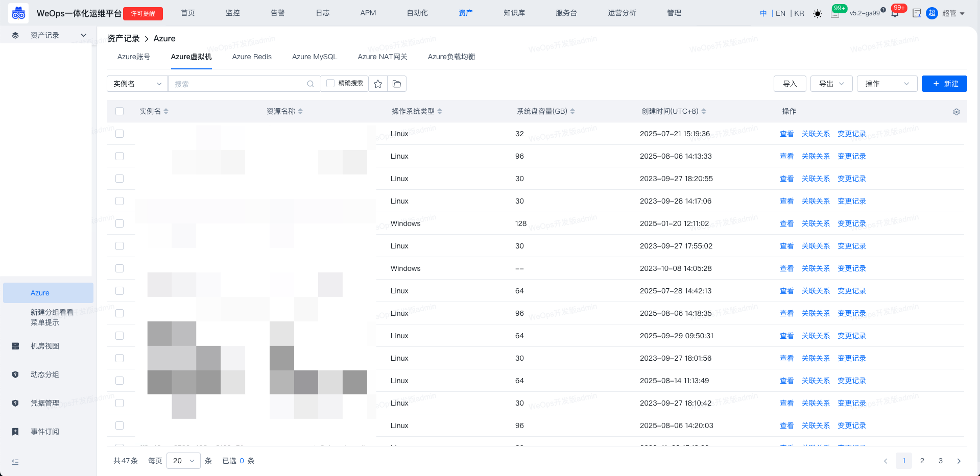Switch to the Azure负载均衡 tab

[451, 57]
